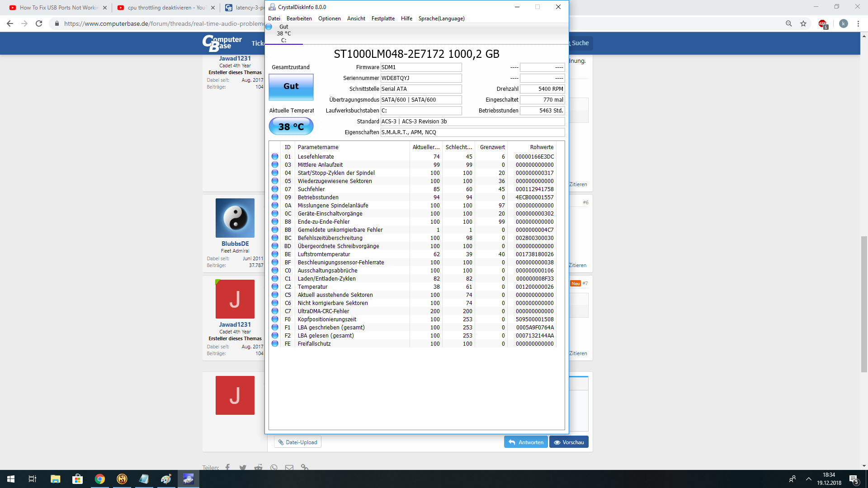Reload the page with the browser refresh button
This screenshot has height=488, width=868.
tap(39, 23)
